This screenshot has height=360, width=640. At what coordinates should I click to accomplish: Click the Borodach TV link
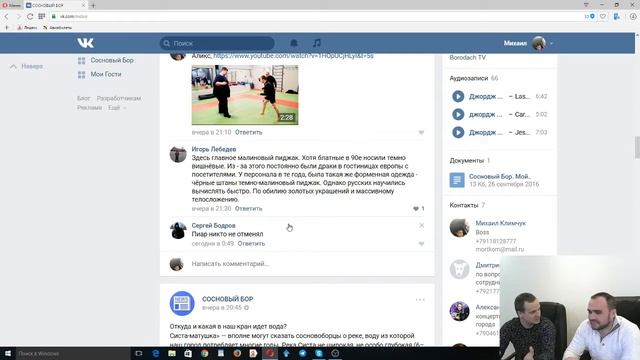click(468, 58)
